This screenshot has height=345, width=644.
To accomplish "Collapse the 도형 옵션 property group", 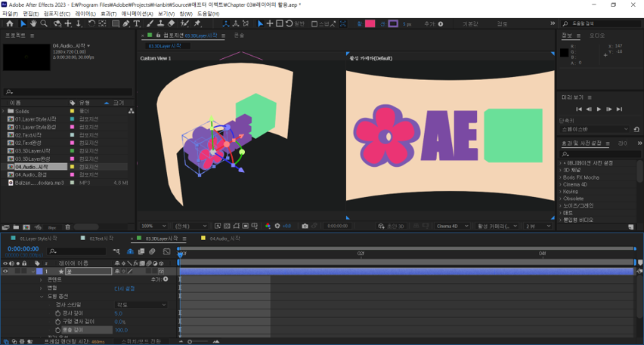I will 42,296.
